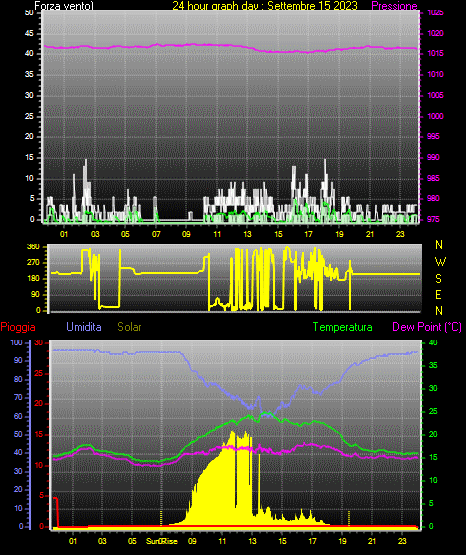
Task: Click the red rain spike at chart start
Action: [x=56, y=511]
